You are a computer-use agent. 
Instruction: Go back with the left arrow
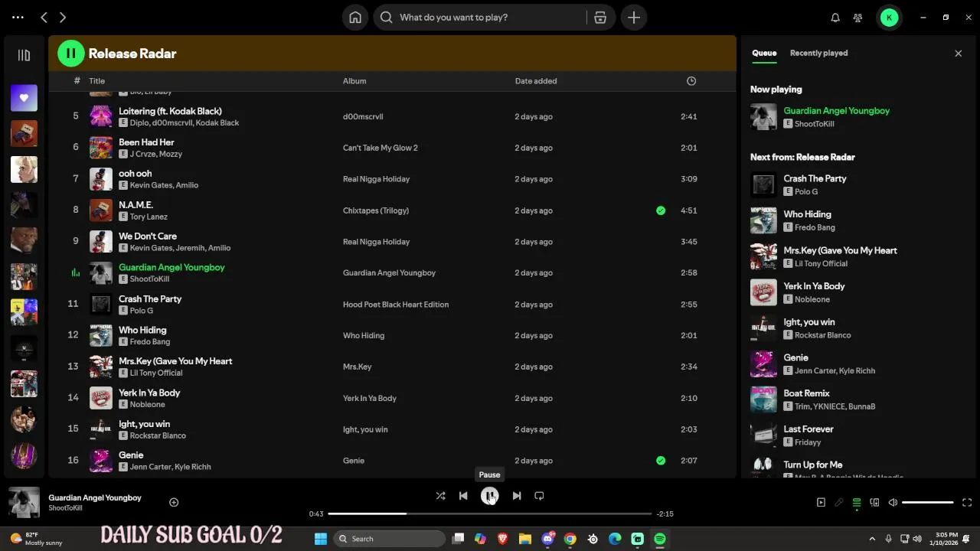(x=44, y=17)
